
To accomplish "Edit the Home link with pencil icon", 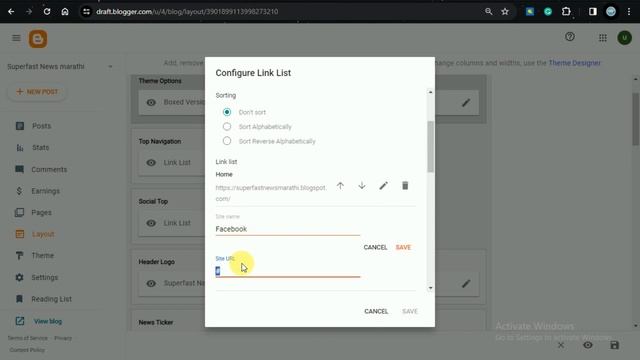I will pos(383,186).
